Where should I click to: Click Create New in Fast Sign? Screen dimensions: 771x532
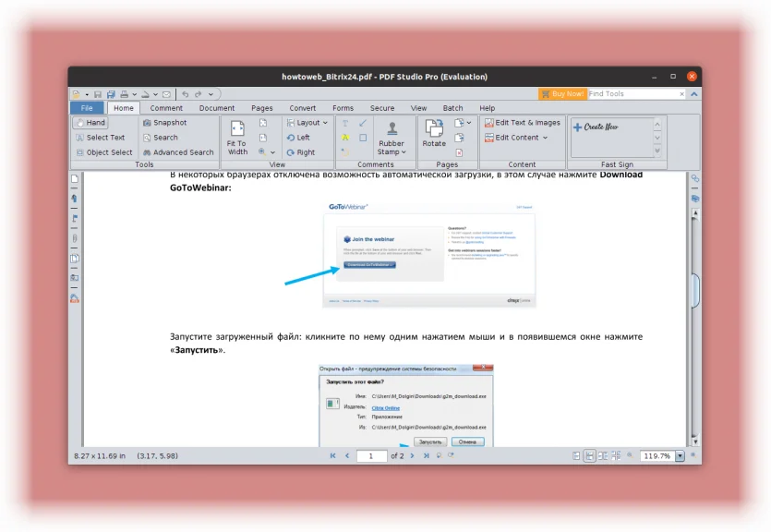coord(596,127)
